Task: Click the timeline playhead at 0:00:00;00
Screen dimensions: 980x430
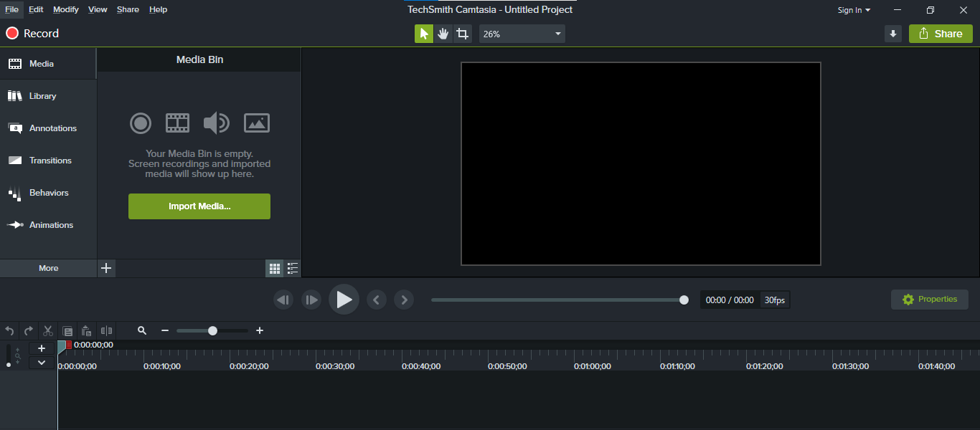Action: pos(62,346)
